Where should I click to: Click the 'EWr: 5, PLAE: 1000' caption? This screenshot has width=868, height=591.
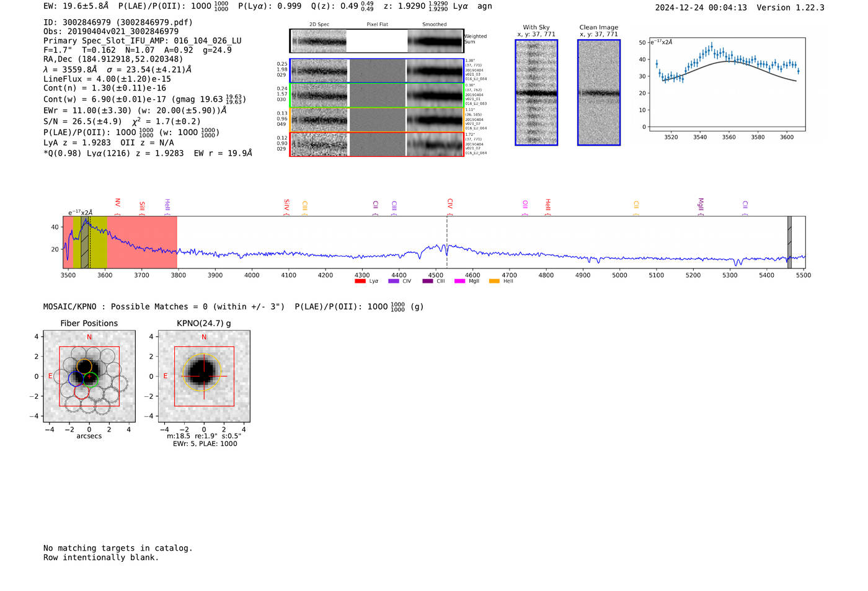(x=205, y=444)
